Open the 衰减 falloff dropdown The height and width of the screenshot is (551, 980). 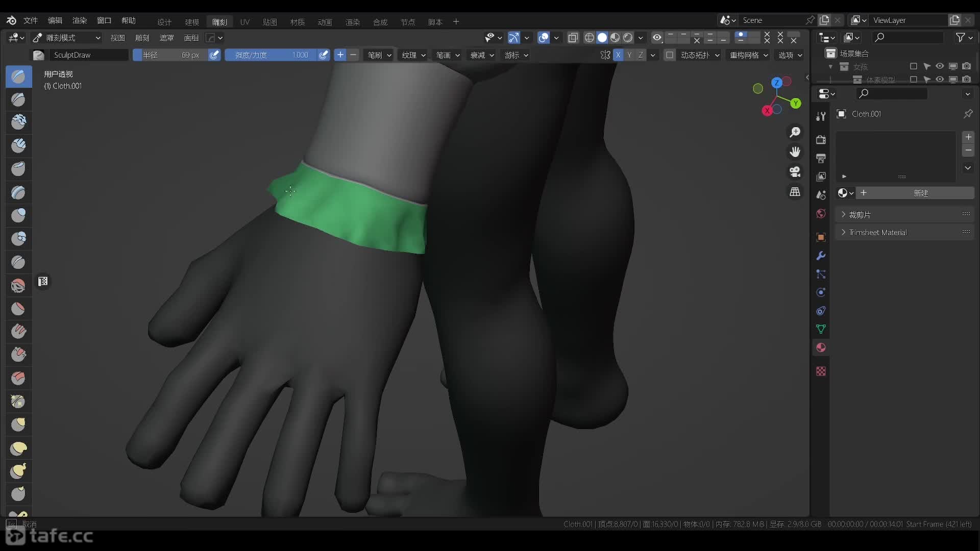tap(482, 55)
